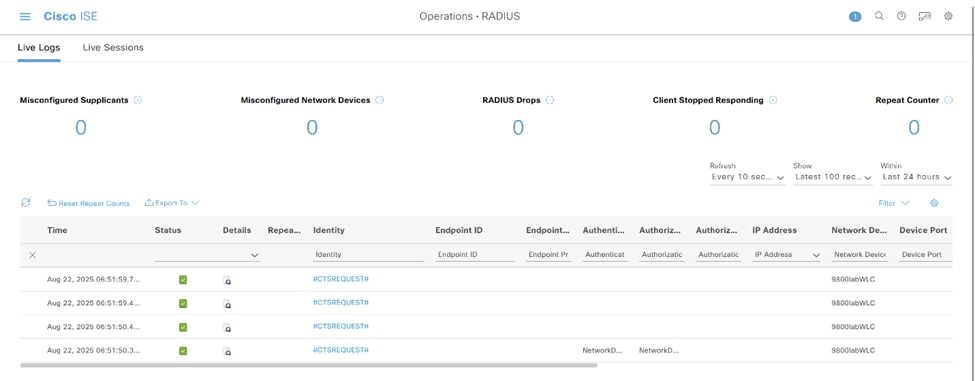
Task: Sort by the IP Address column header
Action: coord(774,230)
